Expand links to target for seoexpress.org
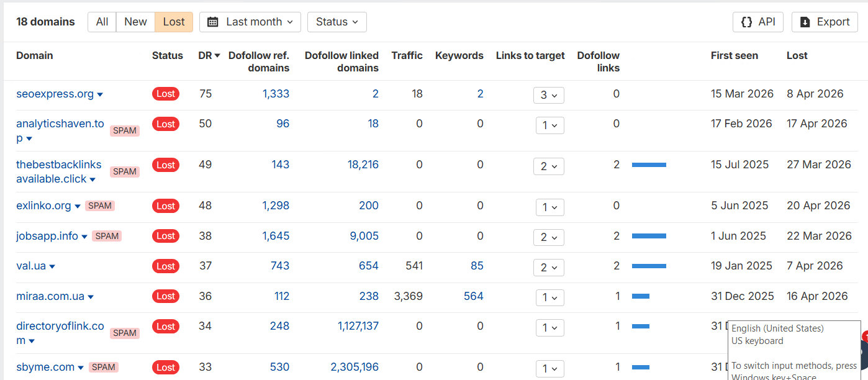868x380 pixels. (x=548, y=95)
